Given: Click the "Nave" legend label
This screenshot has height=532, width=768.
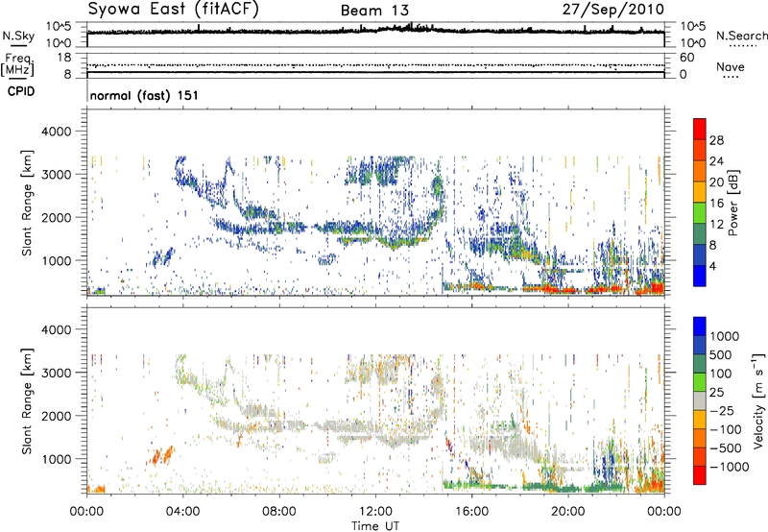Looking at the screenshot, I should (731, 67).
